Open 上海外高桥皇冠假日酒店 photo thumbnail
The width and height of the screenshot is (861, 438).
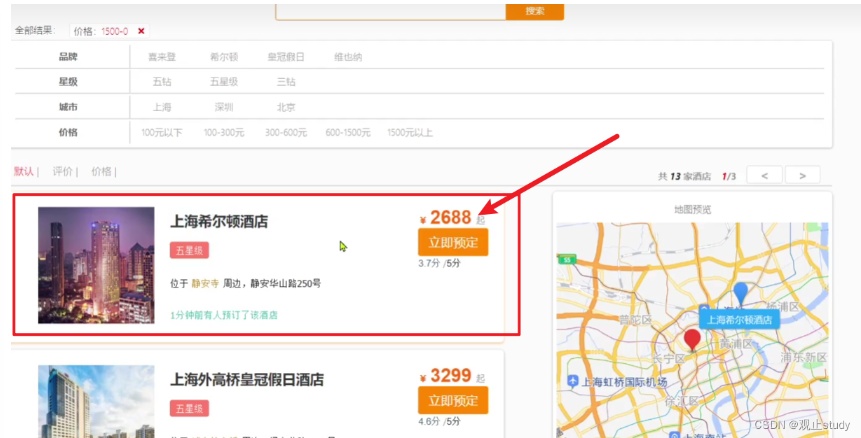[x=96, y=401]
